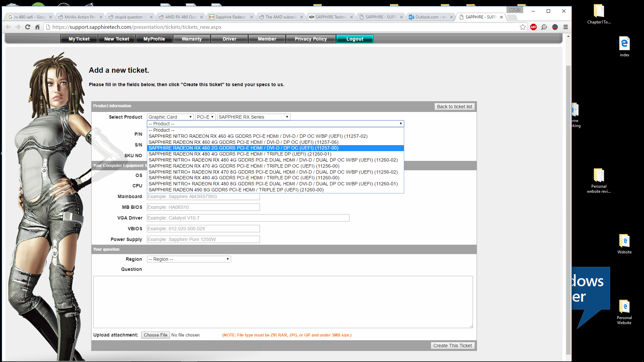Click the browser back arrow

[8, 27]
